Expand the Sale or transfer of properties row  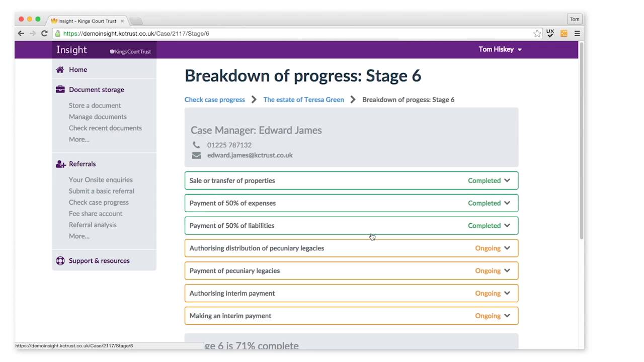point(507,180)
